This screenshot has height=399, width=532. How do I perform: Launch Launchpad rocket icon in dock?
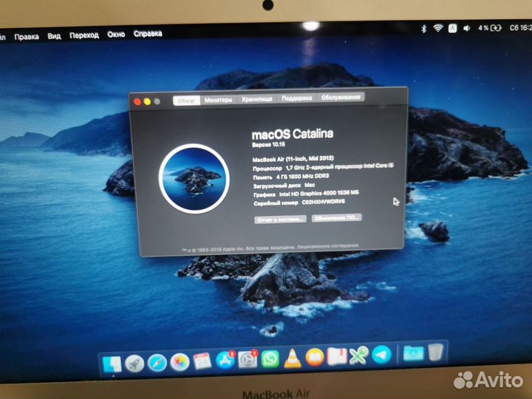point(134,364)
